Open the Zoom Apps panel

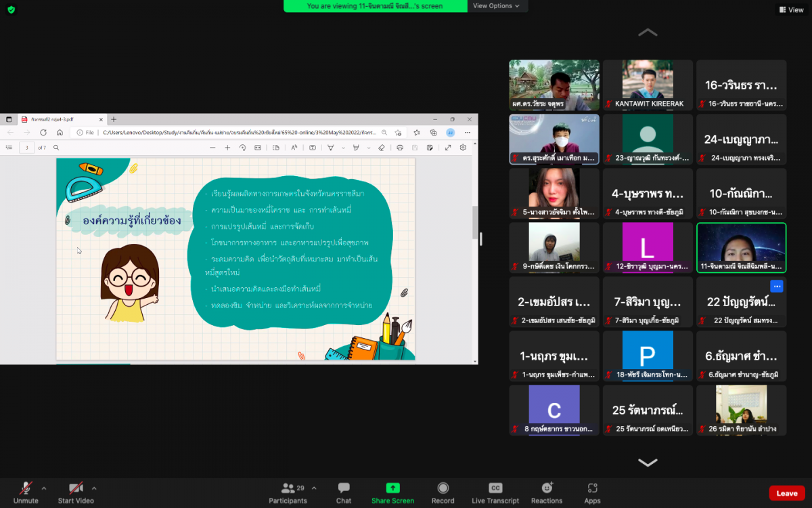(592, 492)
